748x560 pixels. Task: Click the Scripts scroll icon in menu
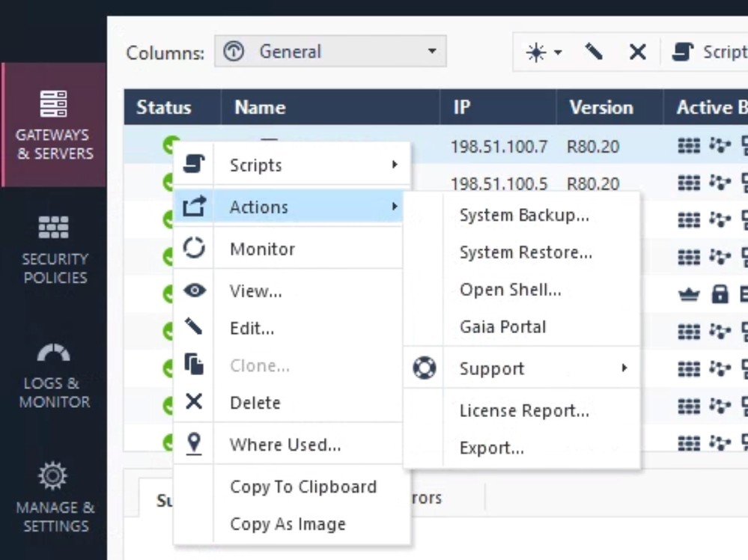[x=194, y=164]
